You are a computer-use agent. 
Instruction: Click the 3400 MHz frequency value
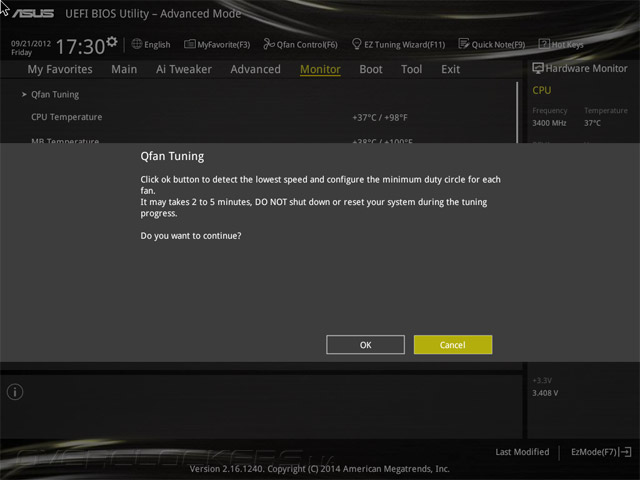pyautogui.click(x=549, y=123)
